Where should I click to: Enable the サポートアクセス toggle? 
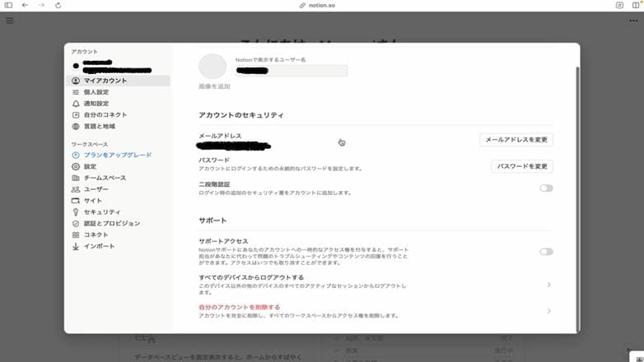point(546,252)
